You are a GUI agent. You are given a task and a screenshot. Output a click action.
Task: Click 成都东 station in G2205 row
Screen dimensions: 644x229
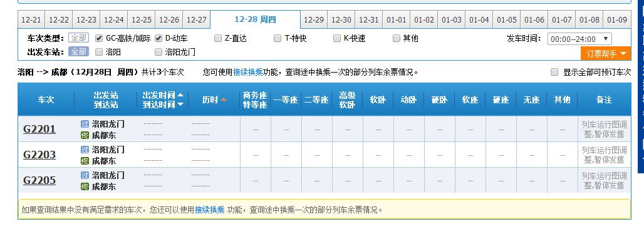[x=103, y=186]
